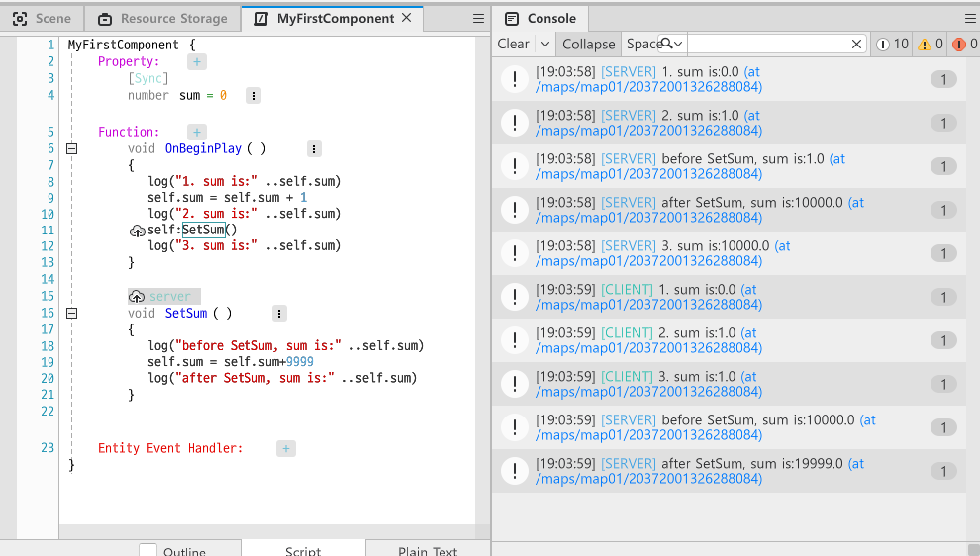Click line number 19 in the gutter
Viewport: 980px width, 556px height.
coord(48,362)
